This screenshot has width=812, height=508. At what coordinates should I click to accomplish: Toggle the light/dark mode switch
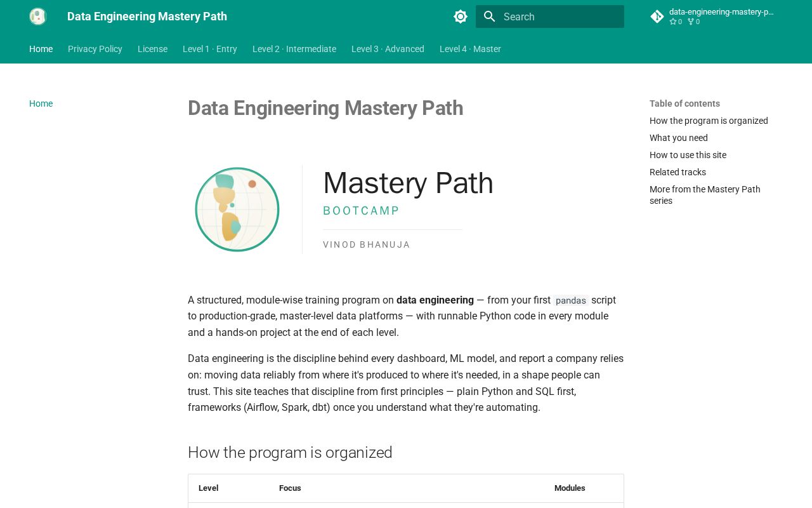461,17
